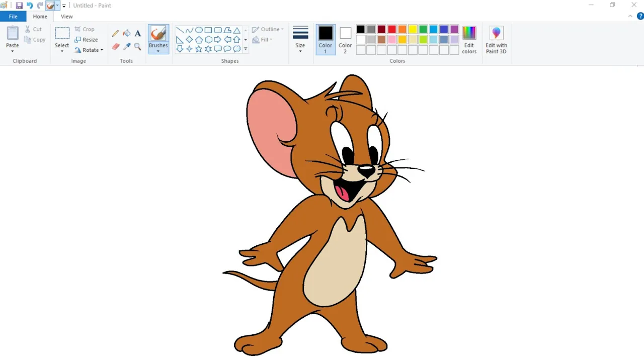The height and width of the screenshot is (362, 644).
Task: Choose the Pentagon shape
Action: [x=199, y=40]
